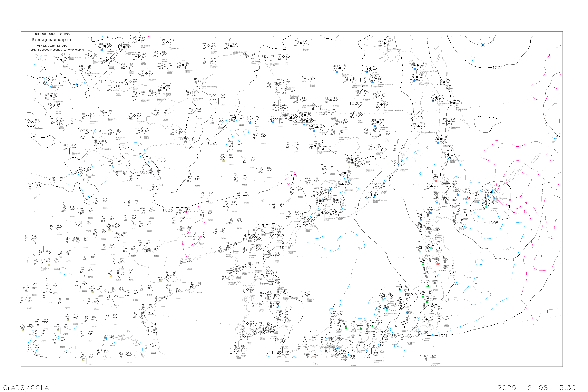Click the Николаевск-на-Амуре station circle symbol
The height and width of the screenshot is (392, 588).
coord(418,65)
